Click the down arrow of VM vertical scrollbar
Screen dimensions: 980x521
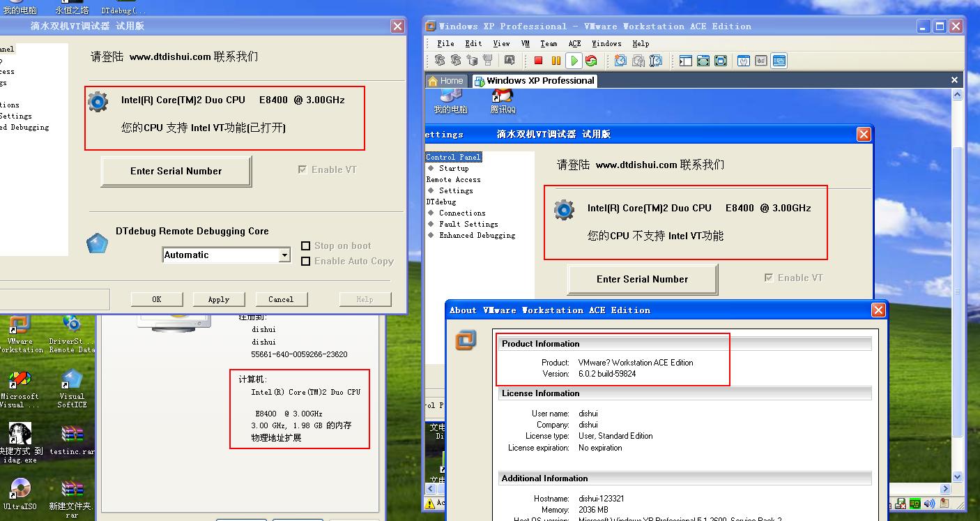tap(958, 477)
